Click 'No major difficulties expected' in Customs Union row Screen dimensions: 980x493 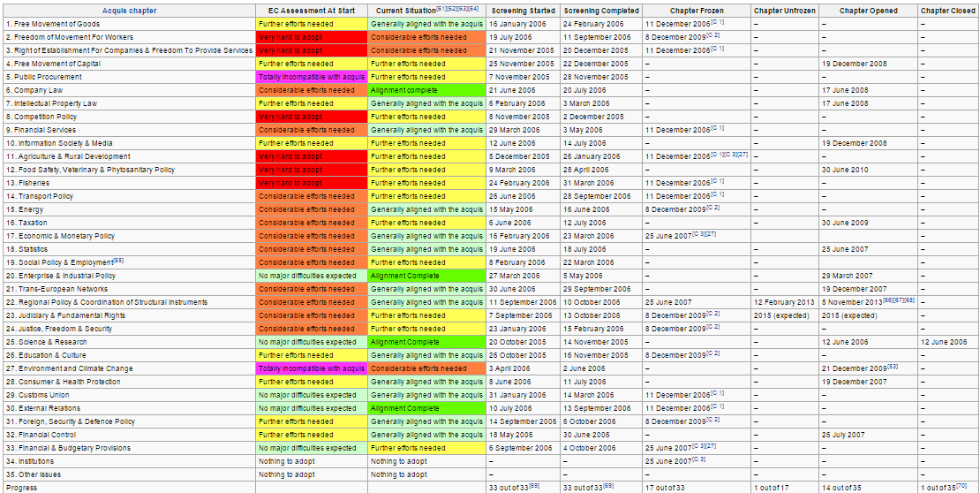click(x=311, y=395)
